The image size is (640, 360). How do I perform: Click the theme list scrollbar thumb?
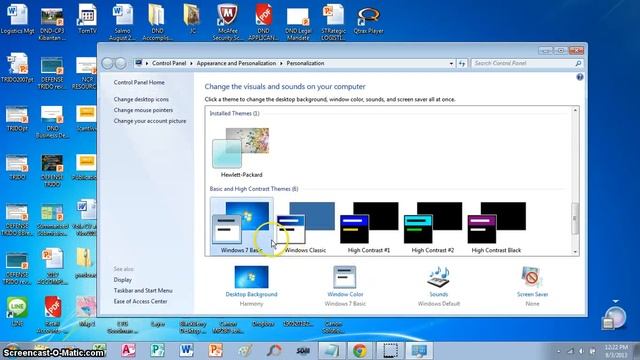coord(575,219)
